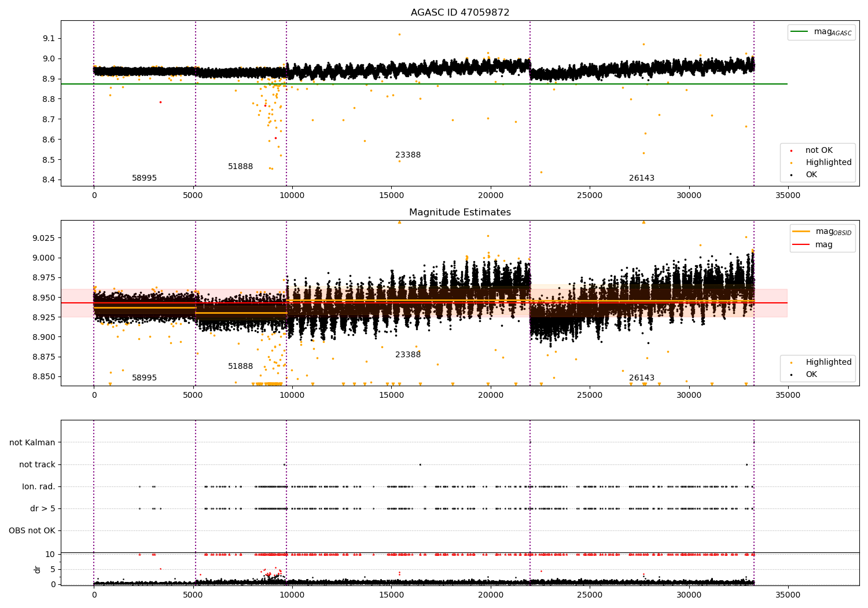
Task: Click Highlighted marker in middle plot legend
Action: [791, 362]
